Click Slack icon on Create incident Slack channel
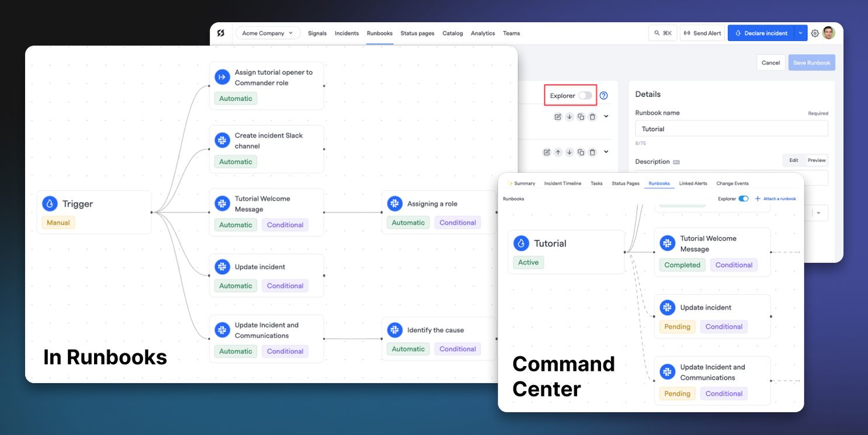868x435 pixels. (x=222, y=140)
